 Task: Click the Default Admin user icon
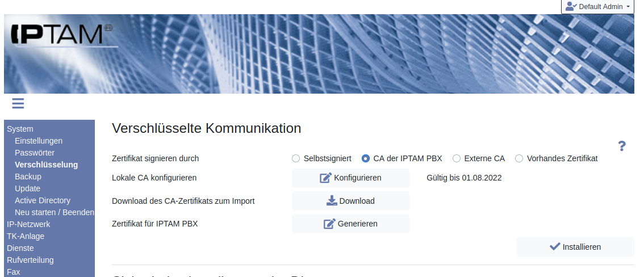point(571,7)
